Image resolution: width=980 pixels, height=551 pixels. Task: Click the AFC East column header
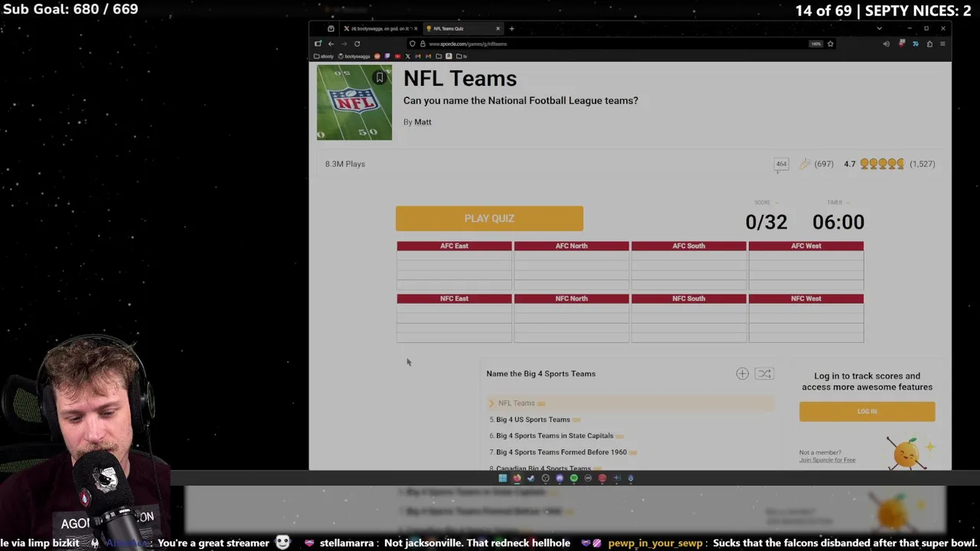(x=454, y=246)
